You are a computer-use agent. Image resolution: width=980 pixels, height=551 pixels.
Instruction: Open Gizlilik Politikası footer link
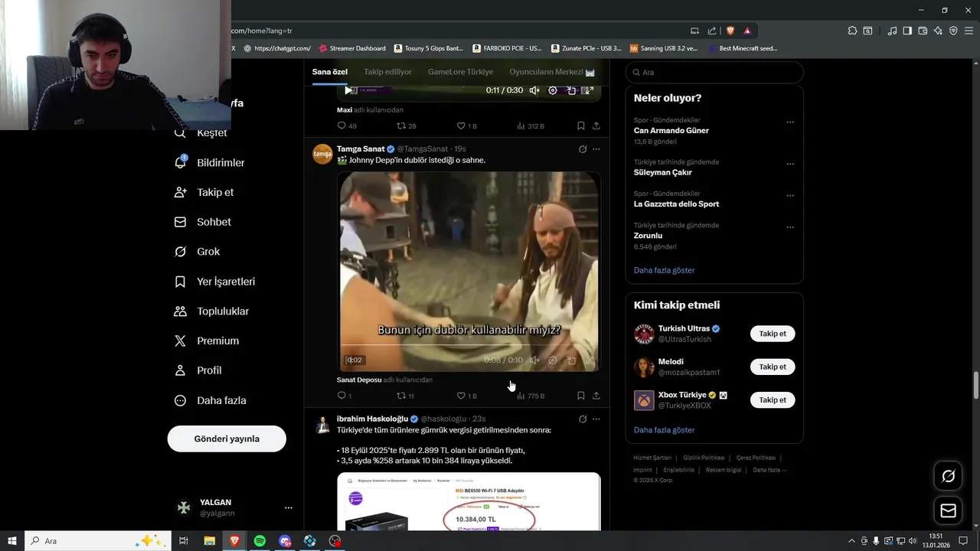tap(704, 458)
